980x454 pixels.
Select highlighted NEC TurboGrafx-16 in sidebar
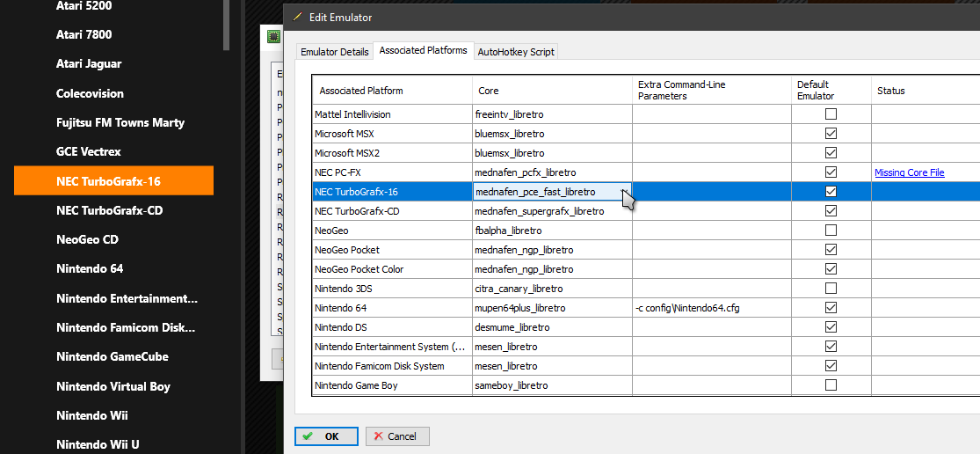113,180
